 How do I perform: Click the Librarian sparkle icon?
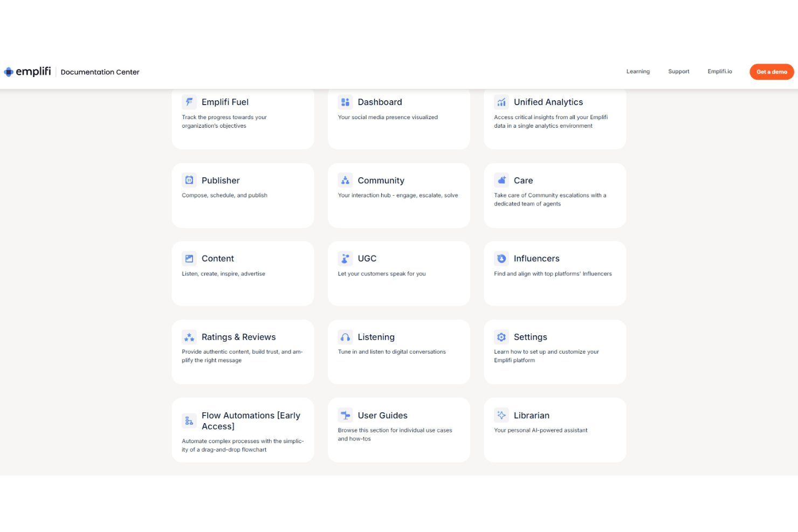point(501,415)
